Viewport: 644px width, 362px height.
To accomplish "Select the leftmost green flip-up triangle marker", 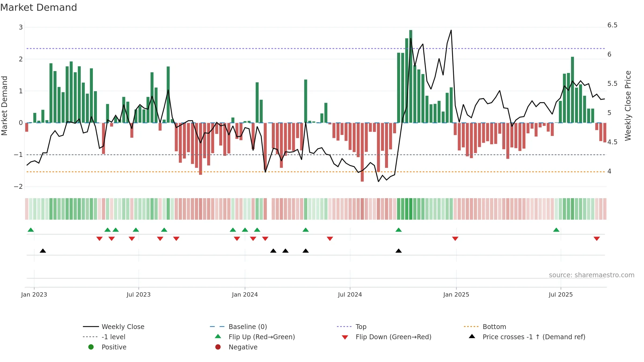I will pos(31,230).
